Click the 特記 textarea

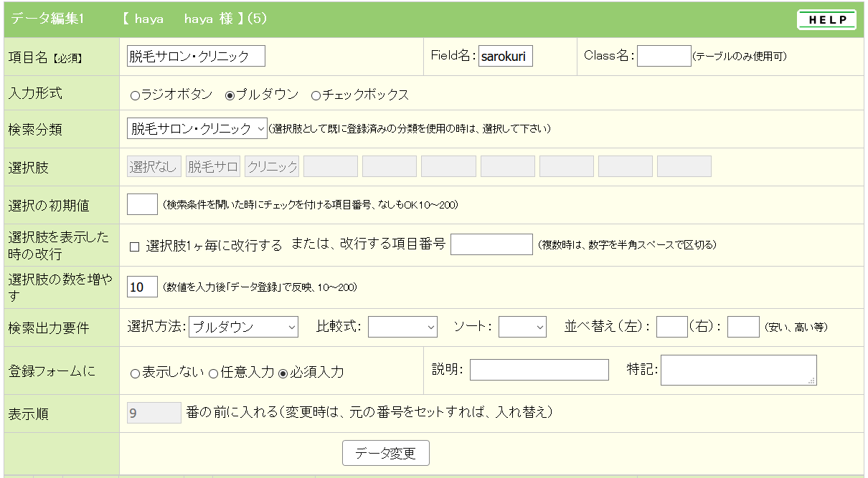point(738,370)
